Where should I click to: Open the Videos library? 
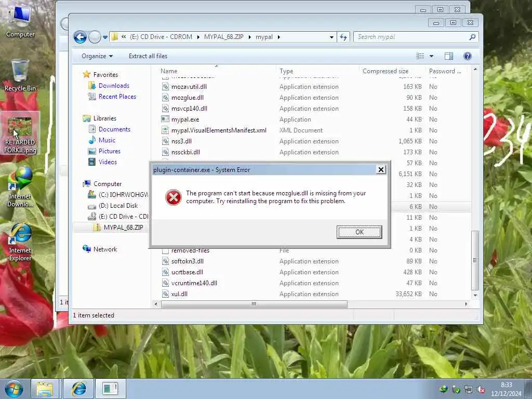pyautogui.click(x=108, y=162)
